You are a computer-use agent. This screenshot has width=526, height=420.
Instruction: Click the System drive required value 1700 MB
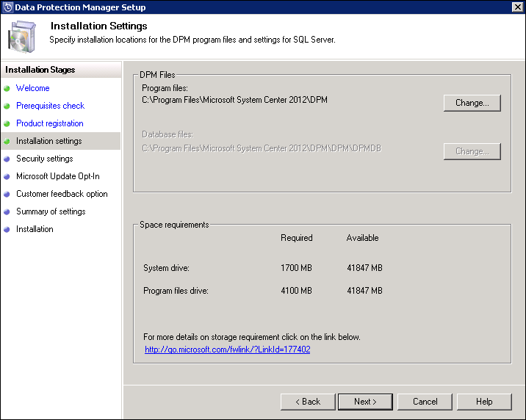click(296, 268)
